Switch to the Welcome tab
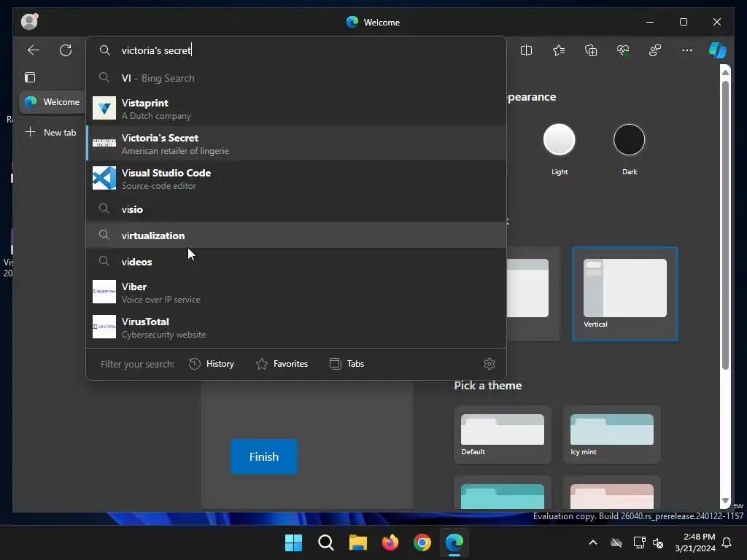 click(53, 102)
